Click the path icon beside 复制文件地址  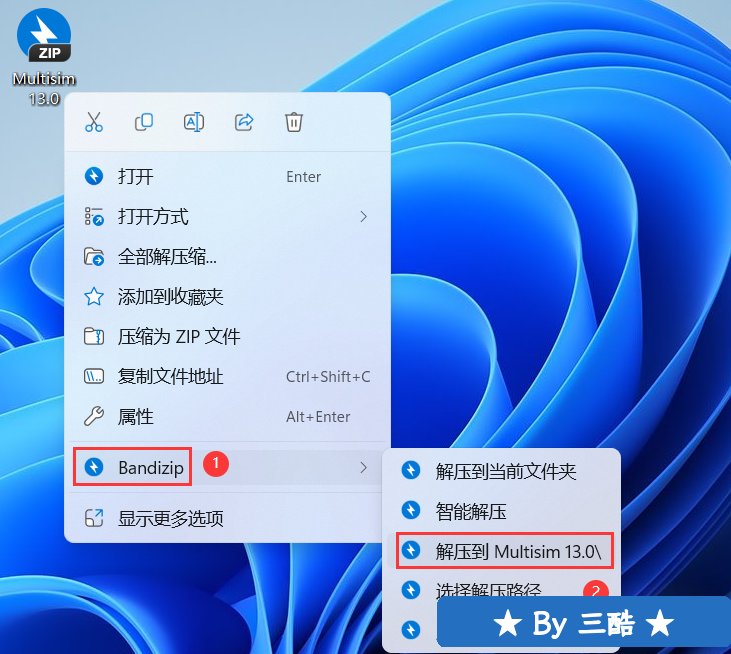click(94, 376)
